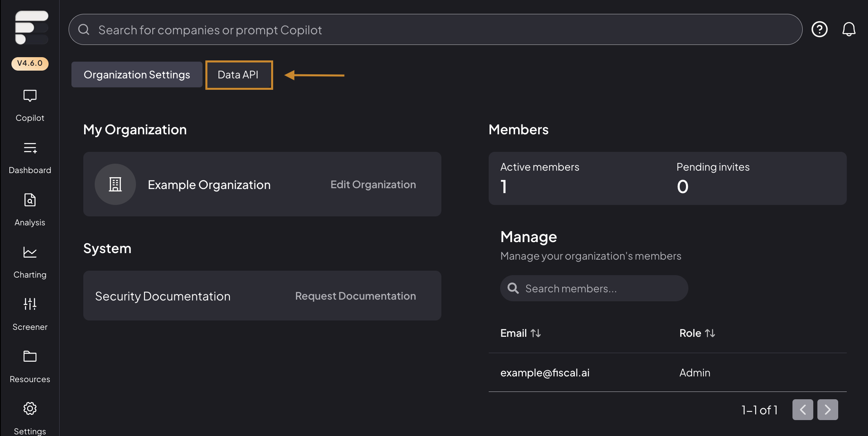The width and height of the screenshot is (868, 436).
Task: Click Request Documentation button
Action: point(356,296)
